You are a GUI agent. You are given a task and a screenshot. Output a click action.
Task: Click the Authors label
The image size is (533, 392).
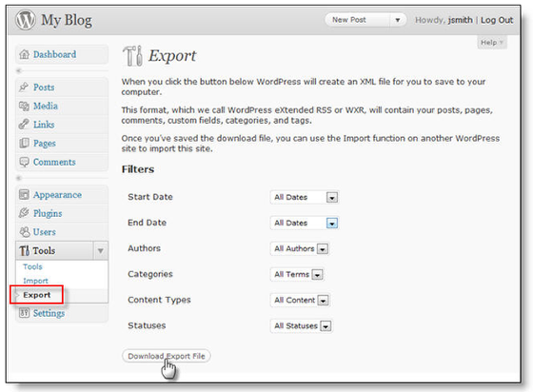[144, 248]
